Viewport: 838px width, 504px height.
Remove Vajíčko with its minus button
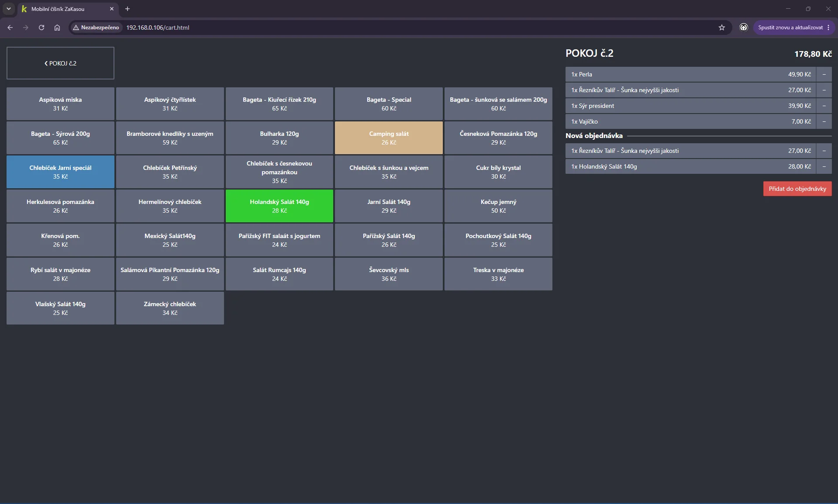[824, 121]
